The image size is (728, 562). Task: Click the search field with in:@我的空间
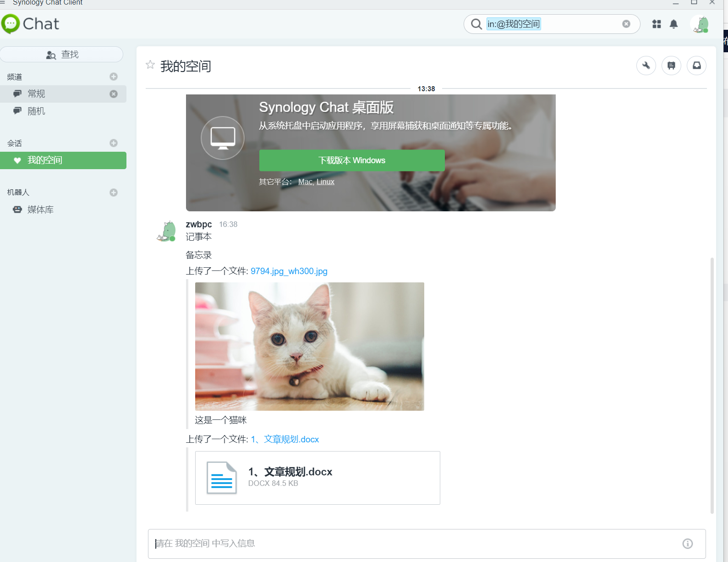coord(552,24)
